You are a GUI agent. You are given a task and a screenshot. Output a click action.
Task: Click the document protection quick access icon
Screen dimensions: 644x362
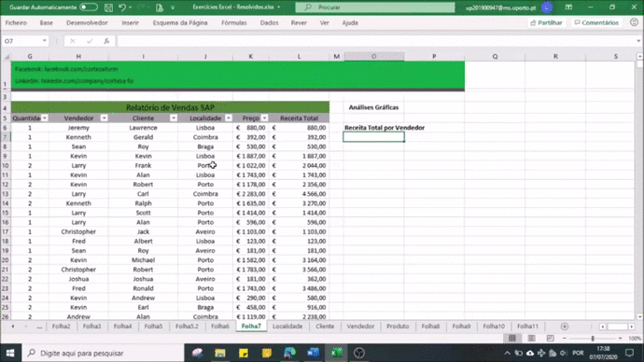160,7
